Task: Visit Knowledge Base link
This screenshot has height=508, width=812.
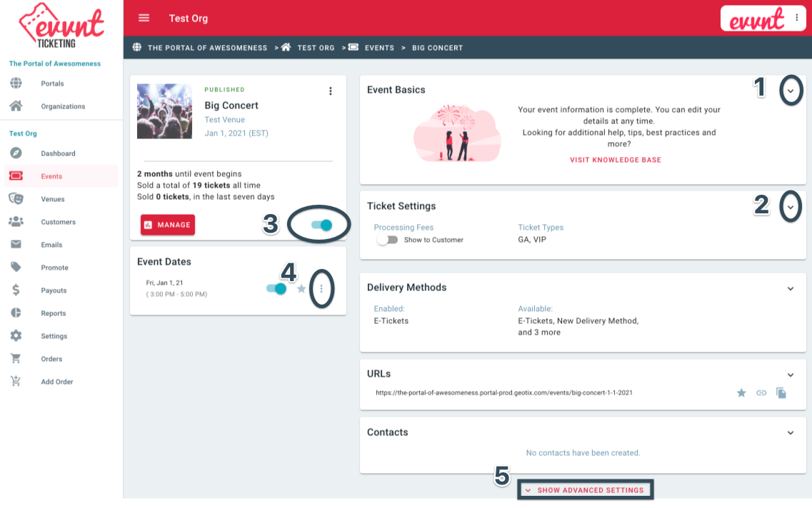Action: point(615,160)
